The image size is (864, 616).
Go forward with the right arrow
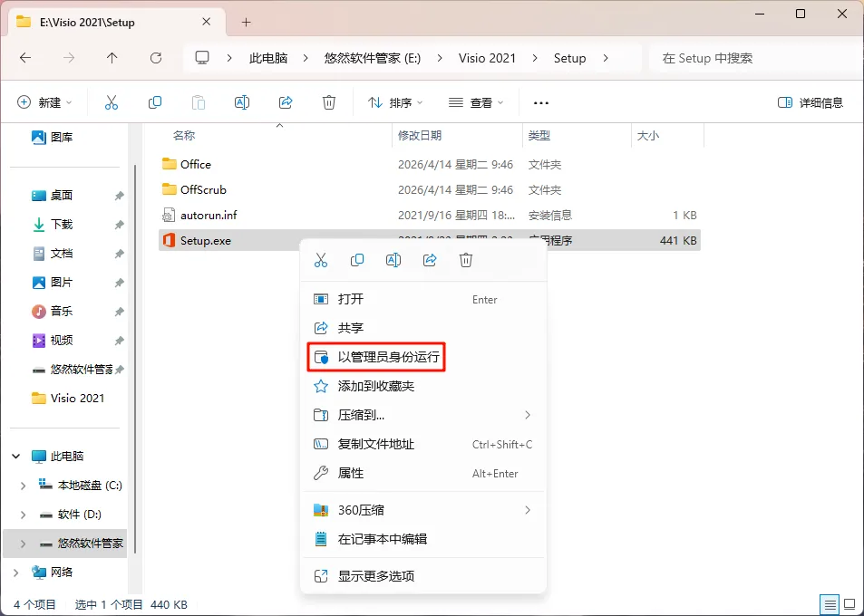pyautogui.click(x=69, y=58)
